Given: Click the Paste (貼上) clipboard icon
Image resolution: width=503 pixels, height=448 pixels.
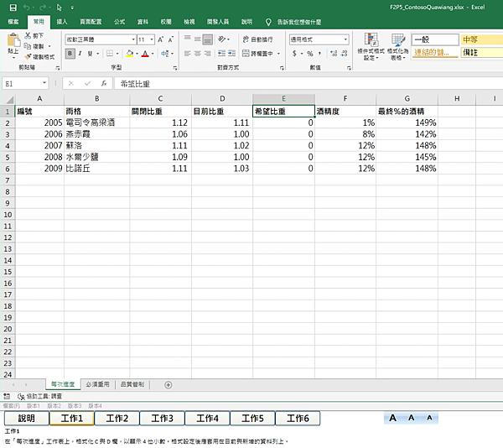Looking at the screenshot, I should click(x=13, y=42).
